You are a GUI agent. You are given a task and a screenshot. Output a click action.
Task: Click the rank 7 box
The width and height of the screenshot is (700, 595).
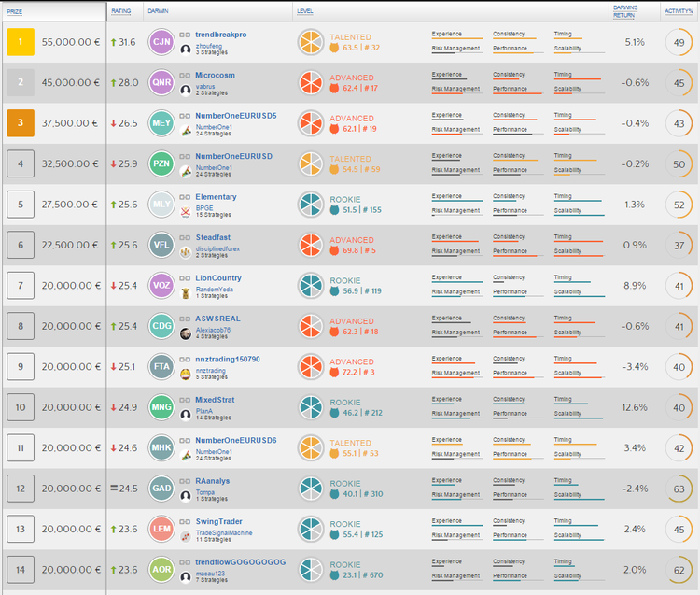click(x=21, y=286)
